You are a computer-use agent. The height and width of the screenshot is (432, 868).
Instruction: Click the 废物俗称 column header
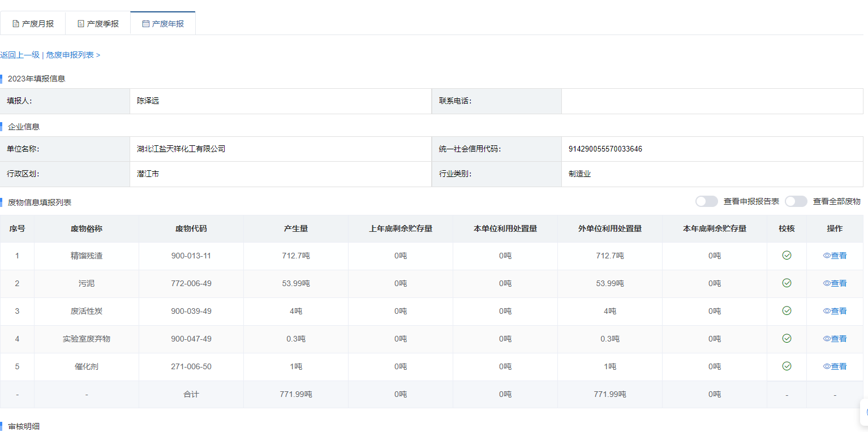click(87, 228)
